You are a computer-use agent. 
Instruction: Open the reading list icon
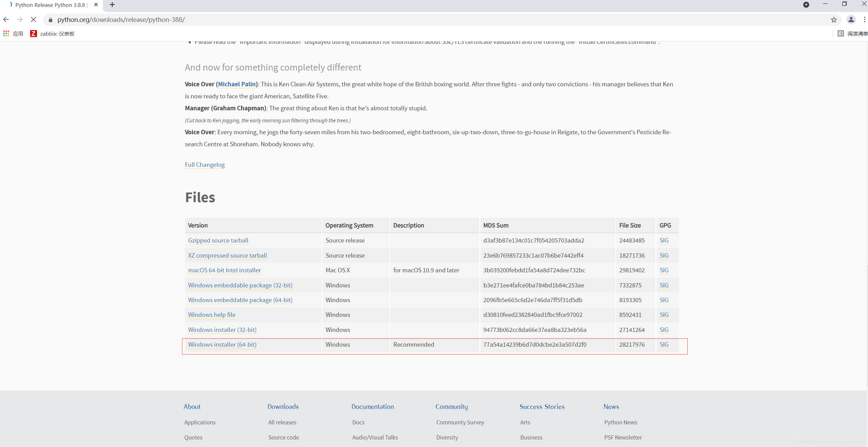tap(841, 34)
